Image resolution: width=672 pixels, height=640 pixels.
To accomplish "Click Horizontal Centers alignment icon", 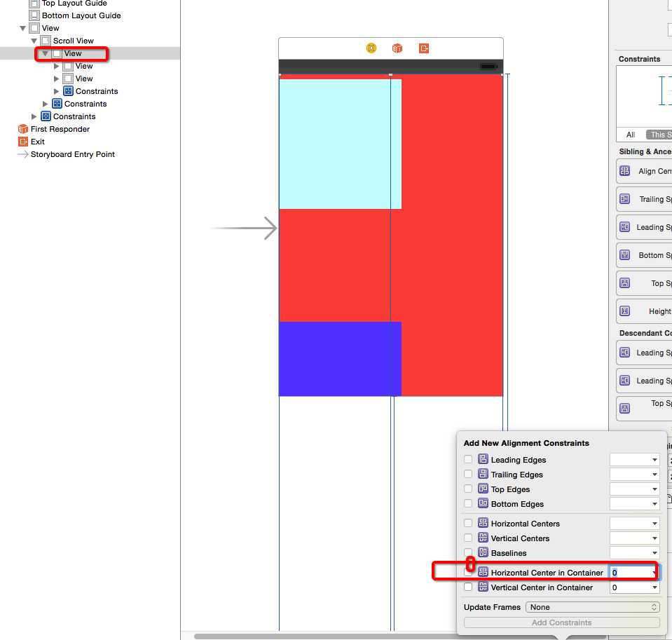I will coord(483,523).
